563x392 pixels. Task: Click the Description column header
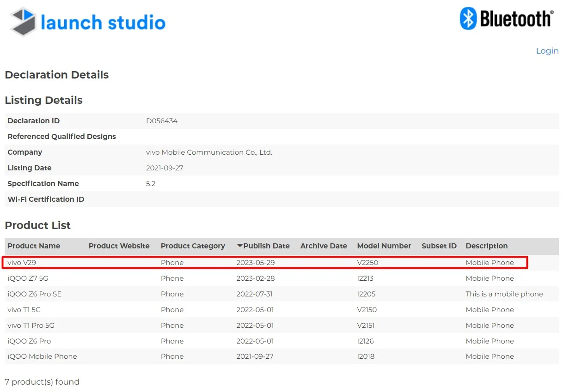(x=486, y=246)
